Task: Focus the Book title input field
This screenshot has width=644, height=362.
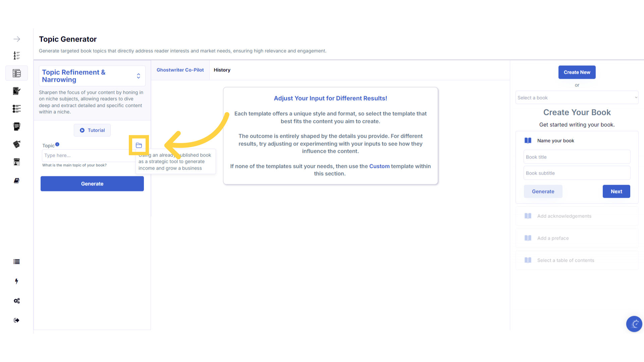Action: [577, 157]
